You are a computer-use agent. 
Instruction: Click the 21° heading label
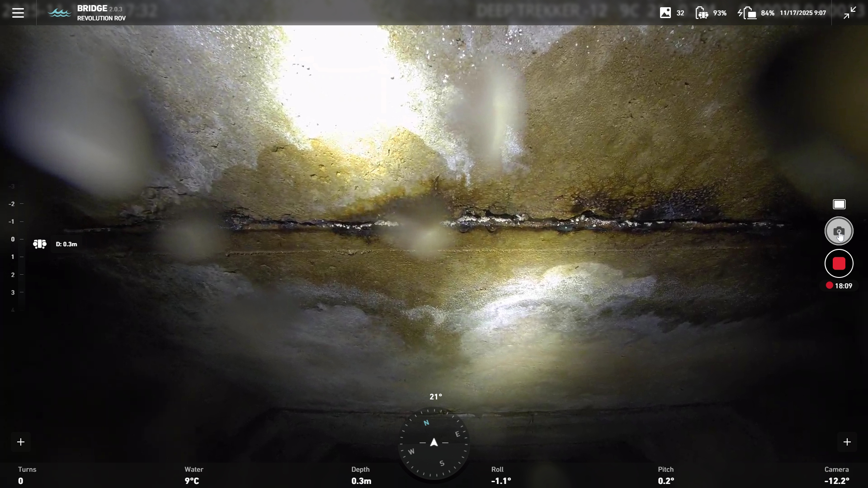pyautogui.click(x=435, y=397)
